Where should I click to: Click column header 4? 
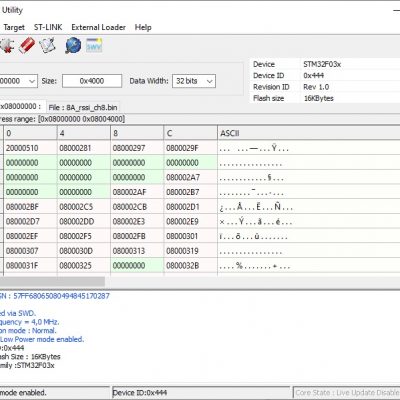coord(84,133)
